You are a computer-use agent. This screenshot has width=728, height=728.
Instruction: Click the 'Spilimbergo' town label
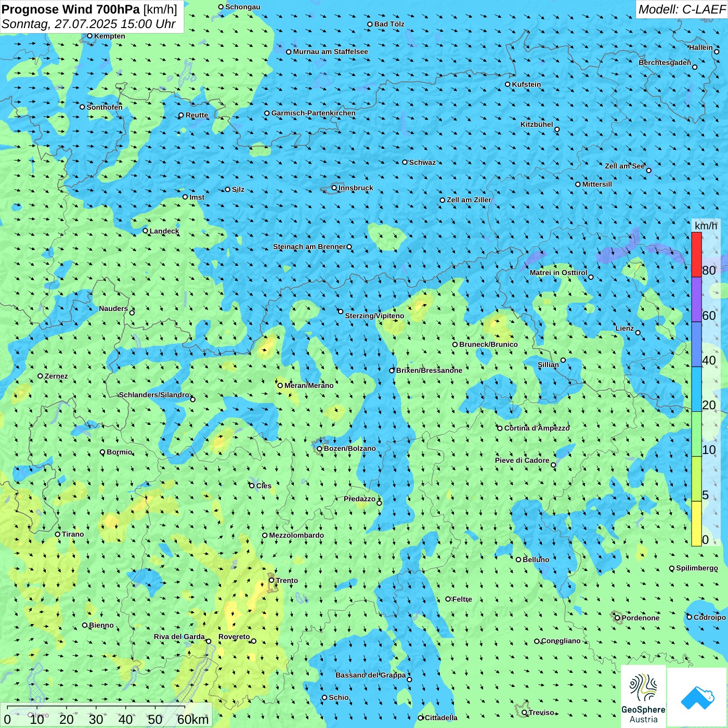point(697,568)
